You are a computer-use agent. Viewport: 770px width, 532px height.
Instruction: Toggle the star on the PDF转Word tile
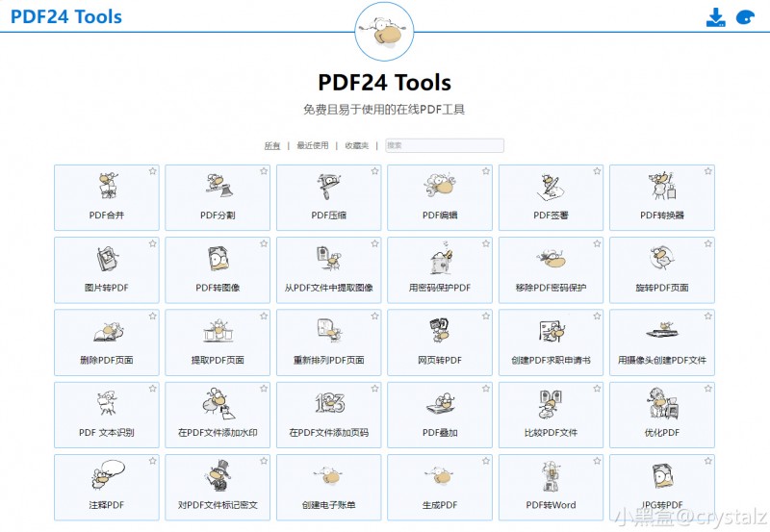[x=597, y=461]
